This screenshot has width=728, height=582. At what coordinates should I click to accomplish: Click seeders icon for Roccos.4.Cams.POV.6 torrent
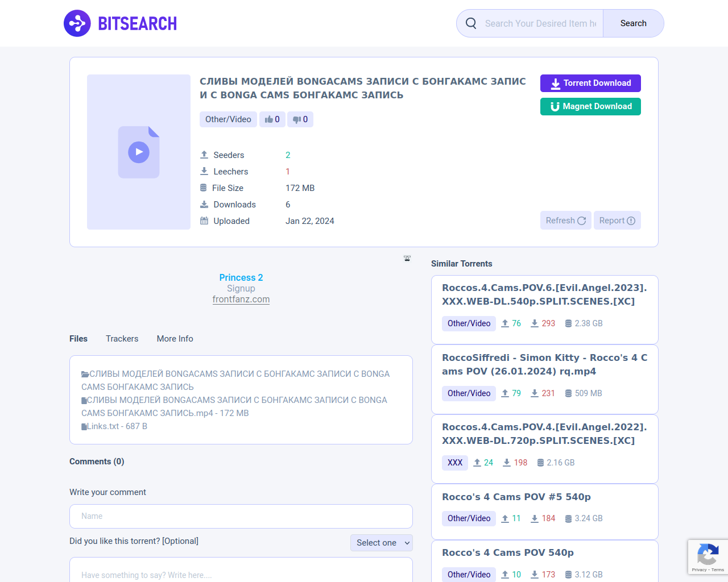tap(505, 323)
